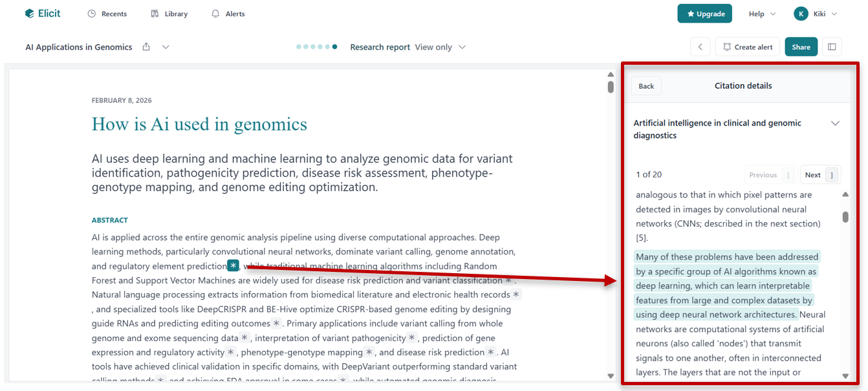Click the citation asterisk after 'variant classification'
The height and width of the screenshot is (391, 868).
(508, 280)
